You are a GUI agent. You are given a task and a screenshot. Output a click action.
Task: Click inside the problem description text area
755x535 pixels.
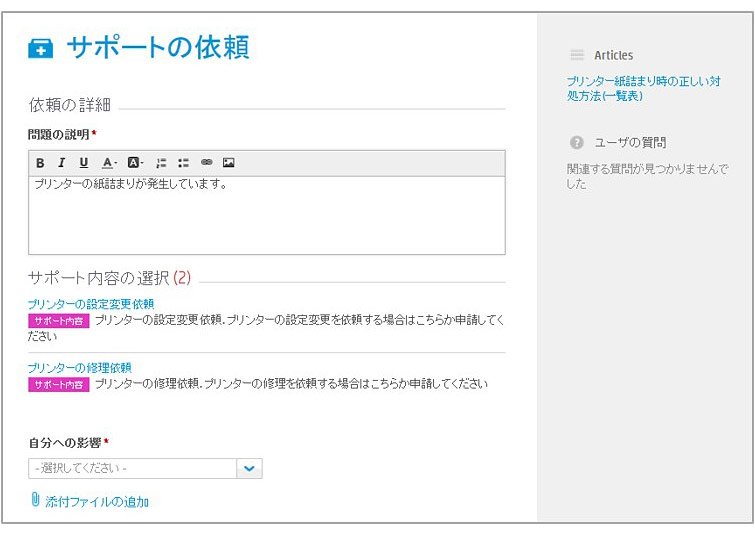coord(267,215)
